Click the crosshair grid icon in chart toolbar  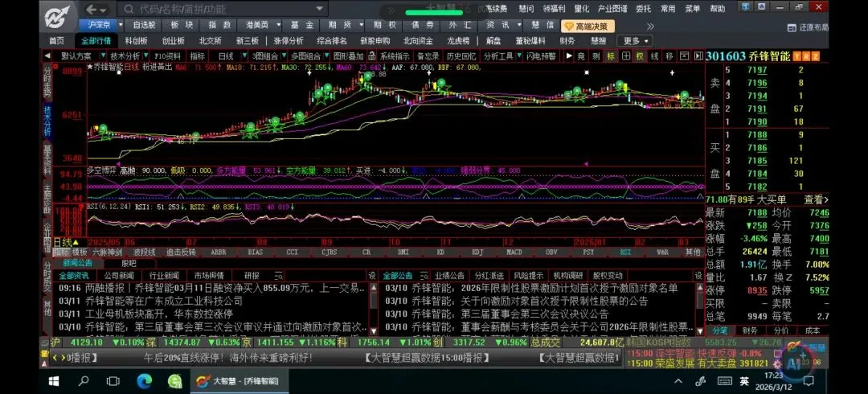tap(625, 56)
